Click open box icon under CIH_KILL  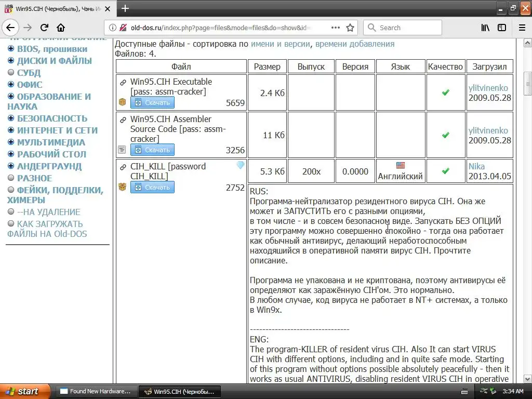122,187
